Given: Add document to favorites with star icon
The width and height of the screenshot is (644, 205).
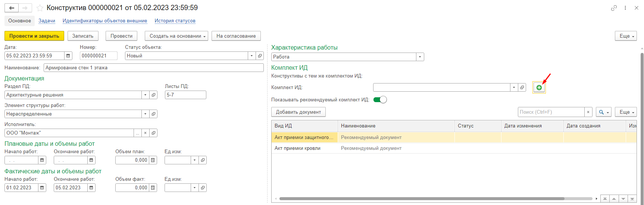Looking at the screenshot, I should coord(40,8).
